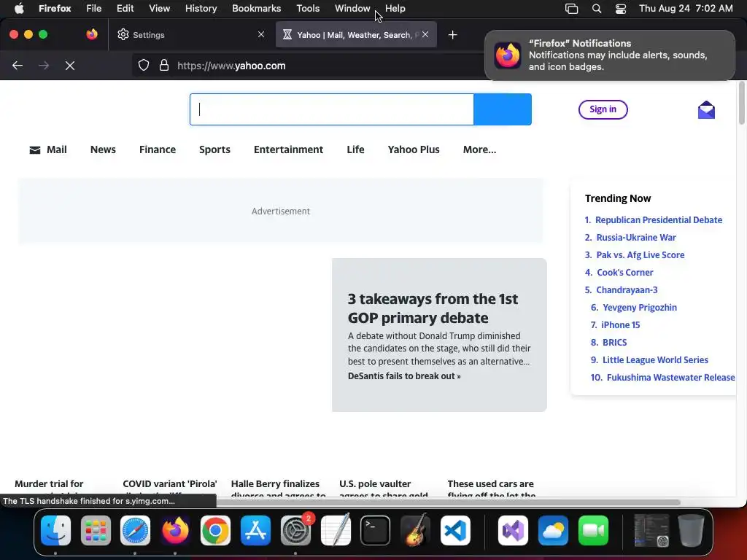Open the File menu
The width and height of the screenshot is (747, 560).
click(94, 9)
